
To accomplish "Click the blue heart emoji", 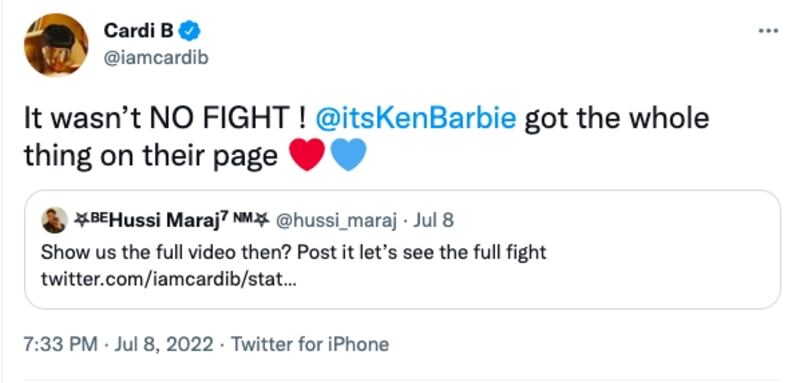I will pyautogui.click(x=348, y=155).
